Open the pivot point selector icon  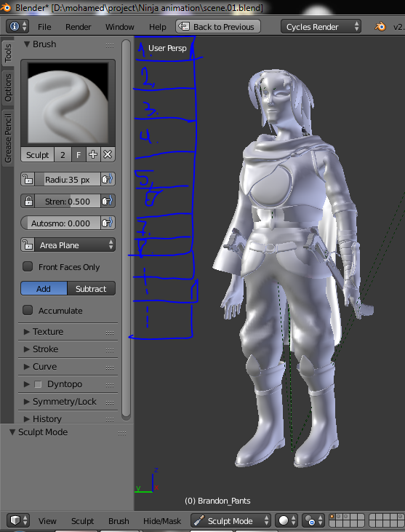313,520
